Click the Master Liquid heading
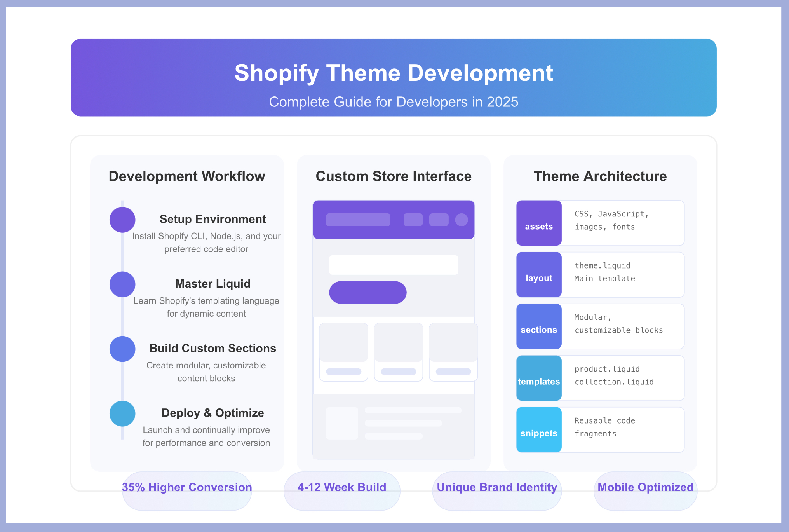Image resolution: width=789 pixels, height=532 pixels. pos(213,284)
